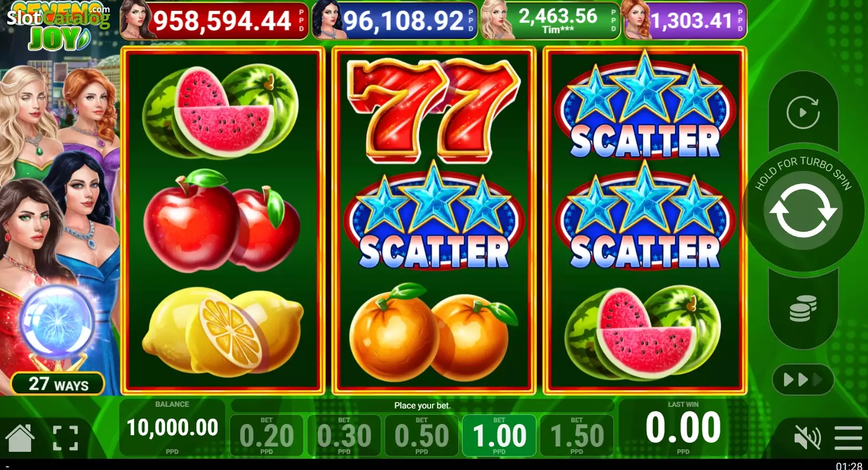
Task: Select the 0.30 bet option
Action: coord(344,435)
